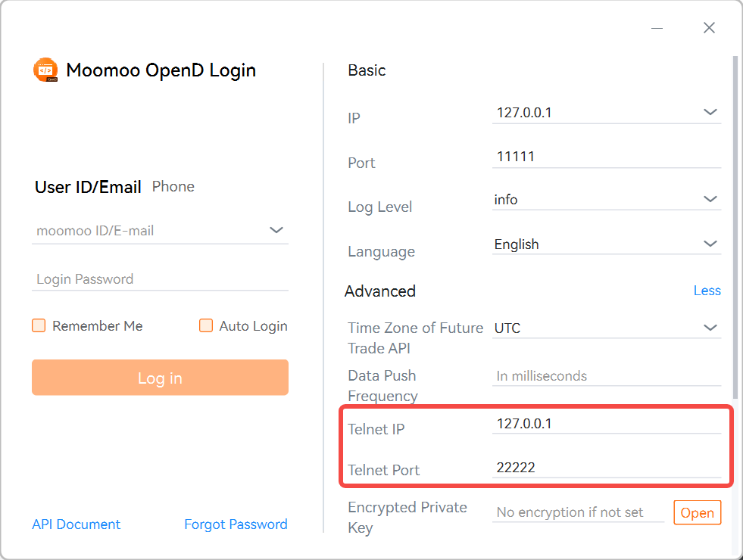743x560 pixels.
Task: Expand the Time Zone of Future Trade API dropdown
Action: pyautogui.click(x=710, y=328)
